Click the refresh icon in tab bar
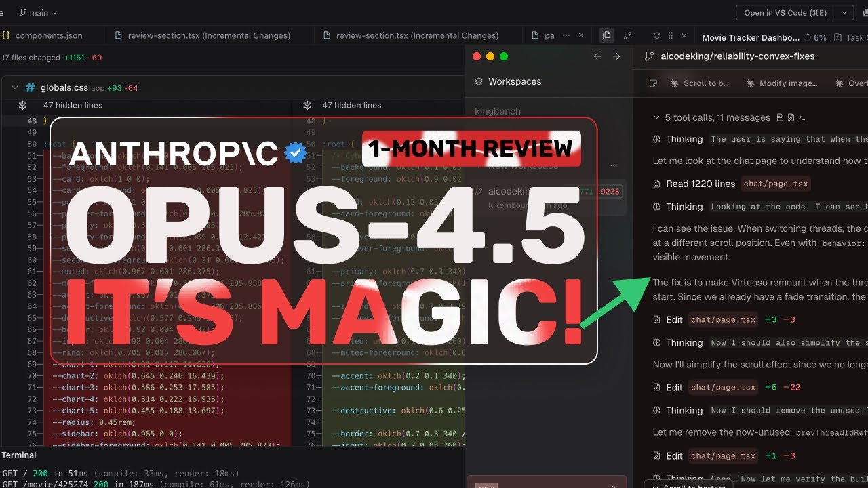The height and width of the screenshot is (488, 868). pyautogui.click(x=656, y=35)
